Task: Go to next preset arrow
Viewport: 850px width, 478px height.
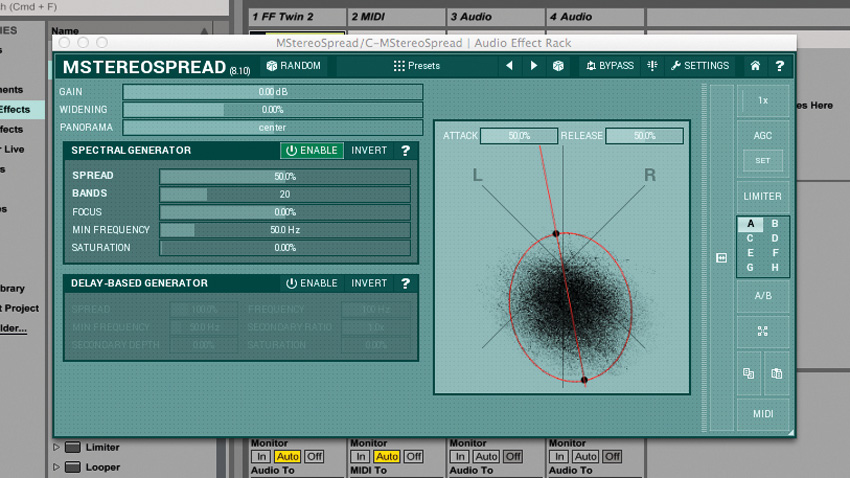Action: [533, 66]
